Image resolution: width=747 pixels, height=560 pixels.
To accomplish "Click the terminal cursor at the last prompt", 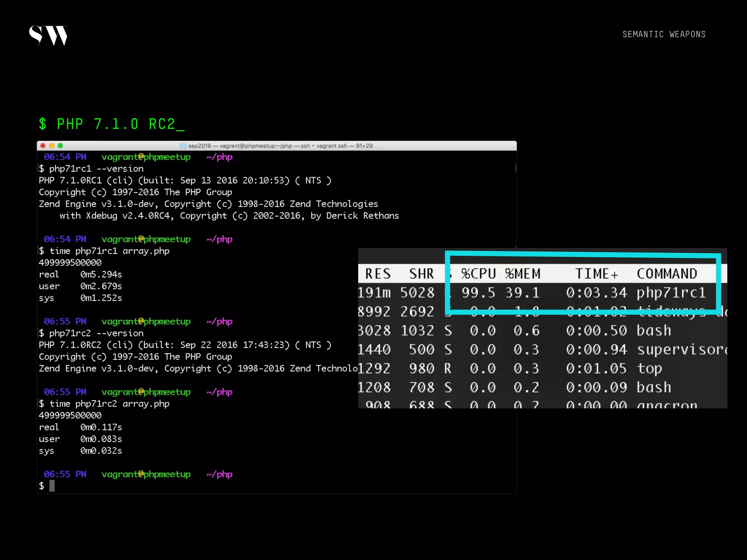I will (52, 486).
